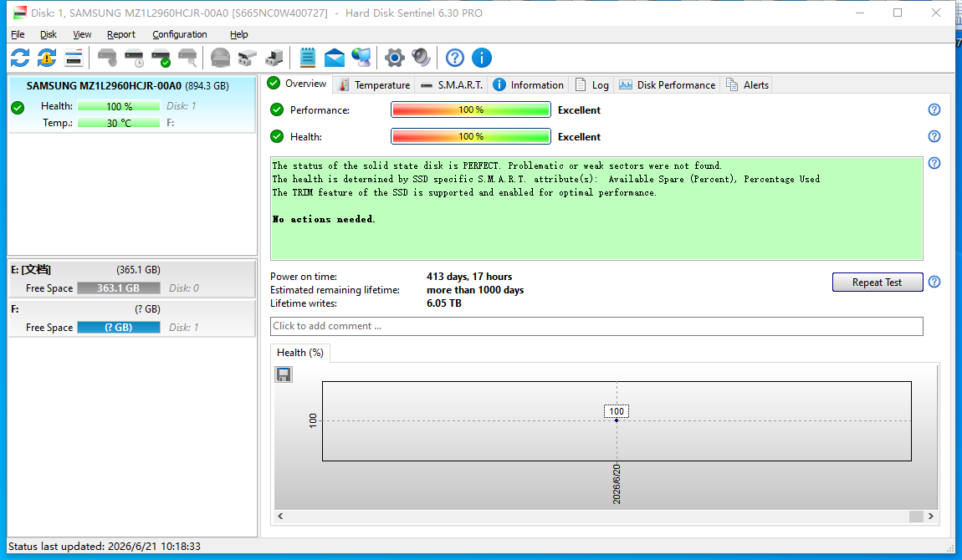The image size is (962, 560).
Task: Click the 363.1 GB free space bar
Action: (119, 288)
